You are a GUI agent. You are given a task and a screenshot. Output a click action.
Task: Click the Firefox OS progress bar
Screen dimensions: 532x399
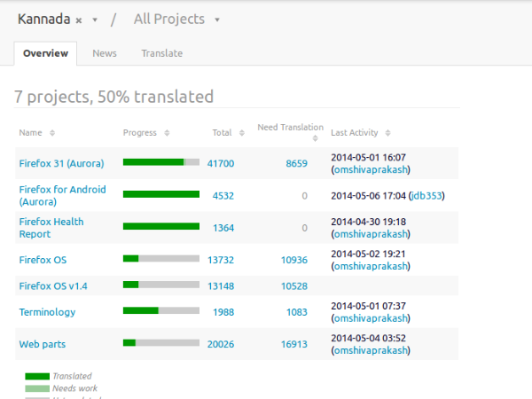[x=160, y=259]
